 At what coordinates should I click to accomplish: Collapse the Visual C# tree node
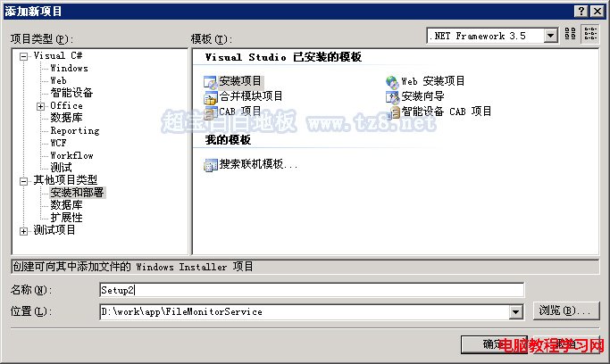click(x=24, y=57)
